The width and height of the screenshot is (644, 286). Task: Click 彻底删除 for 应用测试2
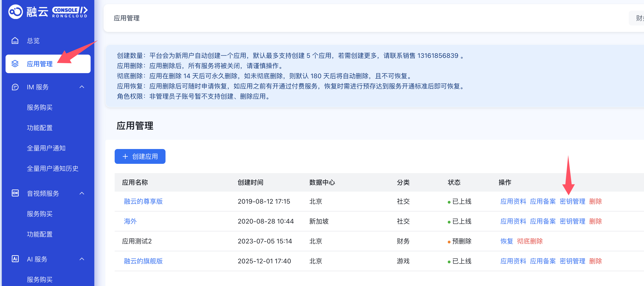(530, 241)
